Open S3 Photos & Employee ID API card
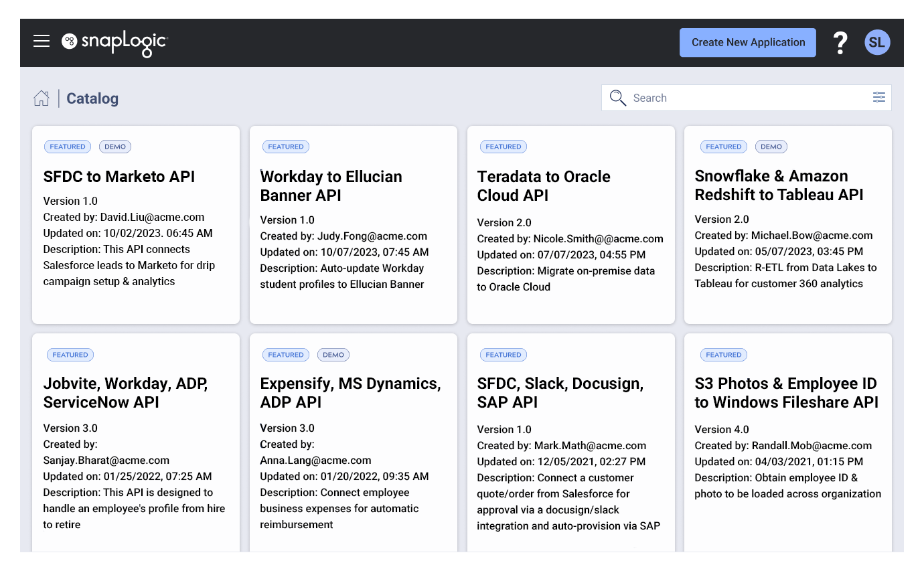This screenshot has height=571, width=924. [x=788, y=442]
